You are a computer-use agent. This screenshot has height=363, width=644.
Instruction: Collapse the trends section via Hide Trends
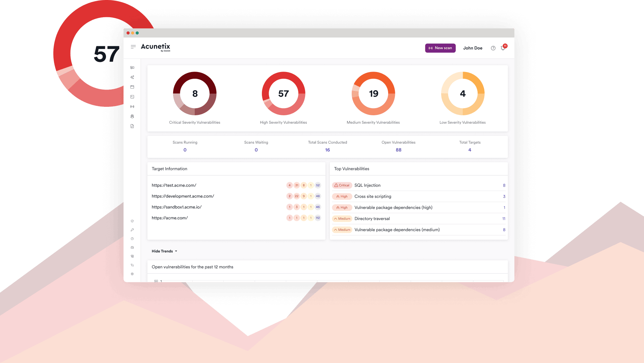pyautogui.click(x=164, y=251)
